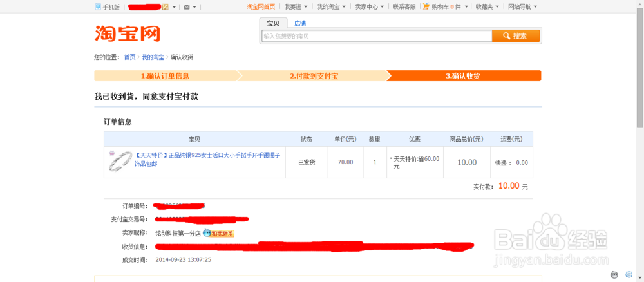Click the unit price 70.00
This screenshot has width=644, height=282.
[345, 162]
